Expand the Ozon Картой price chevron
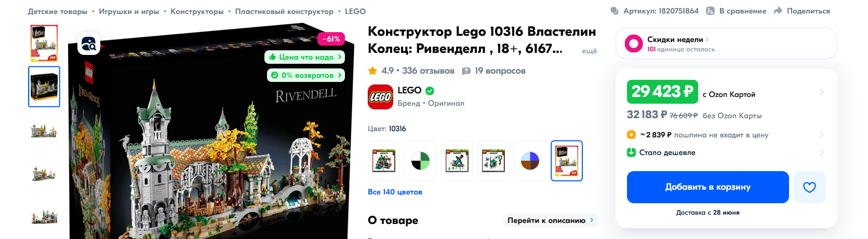Viewport: 868px width, 239px height. click(x=821, y=92)
